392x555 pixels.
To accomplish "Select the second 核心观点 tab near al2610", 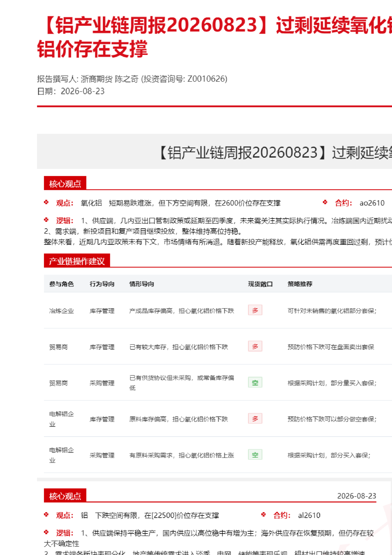I will (65, 496).
